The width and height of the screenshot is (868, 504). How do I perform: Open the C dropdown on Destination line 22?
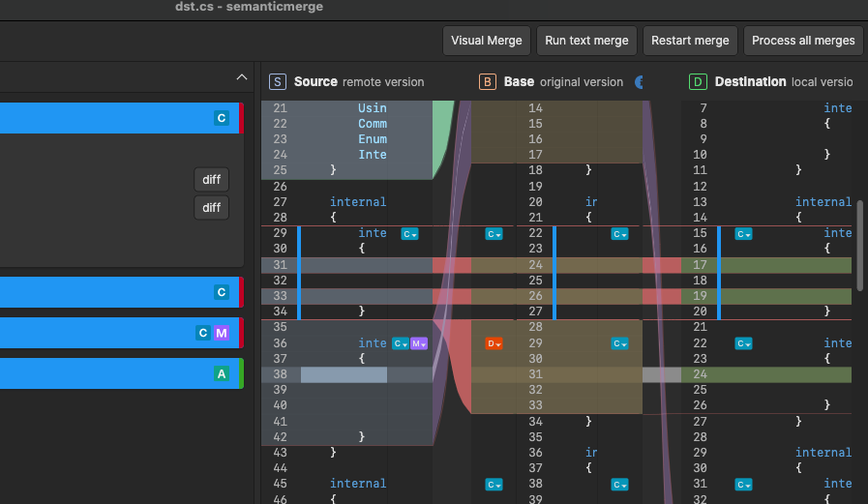pos(743,343)
